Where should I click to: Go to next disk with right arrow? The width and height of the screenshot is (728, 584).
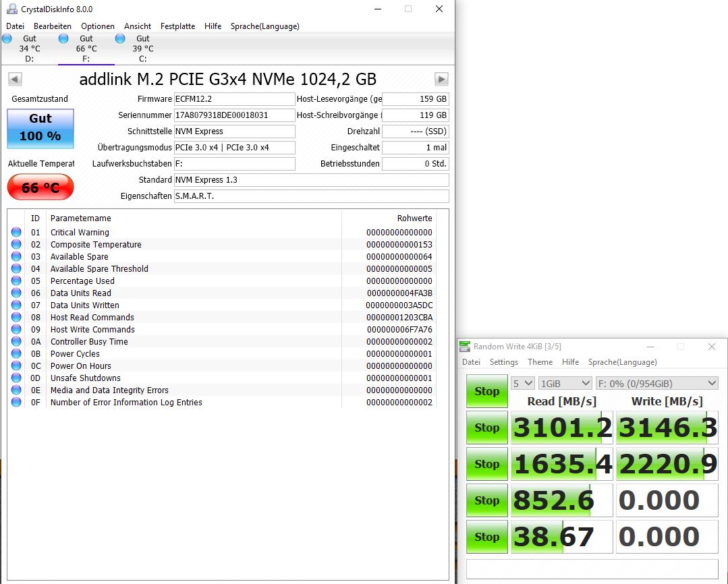tap(441, 79)
